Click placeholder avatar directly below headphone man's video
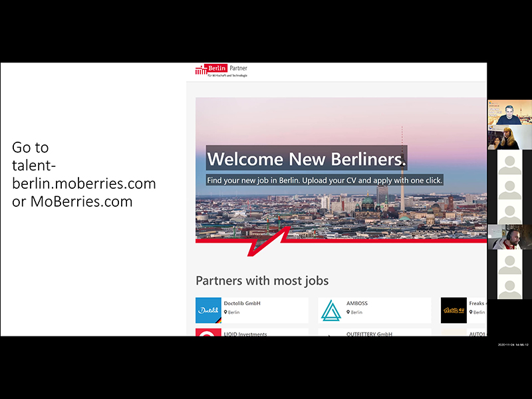 [509, 262]
